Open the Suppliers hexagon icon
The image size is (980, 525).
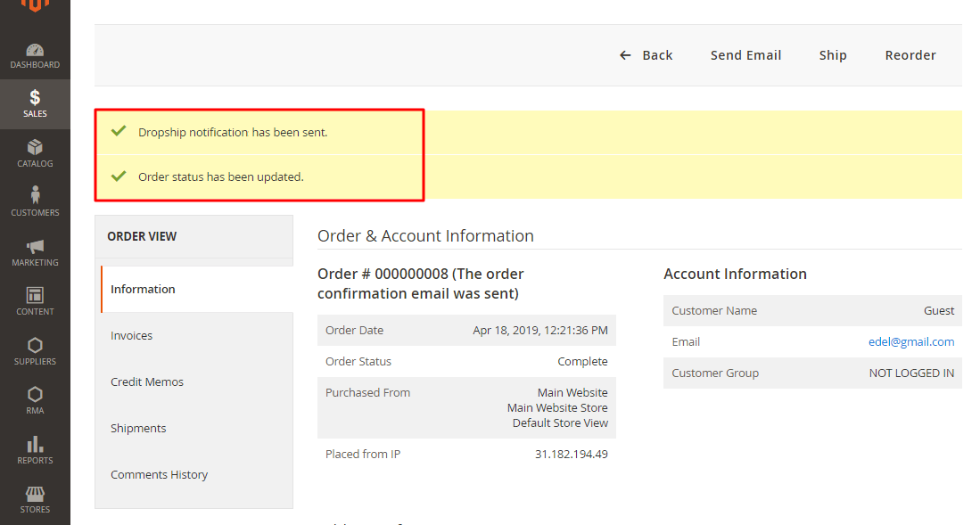coord(35,346)
